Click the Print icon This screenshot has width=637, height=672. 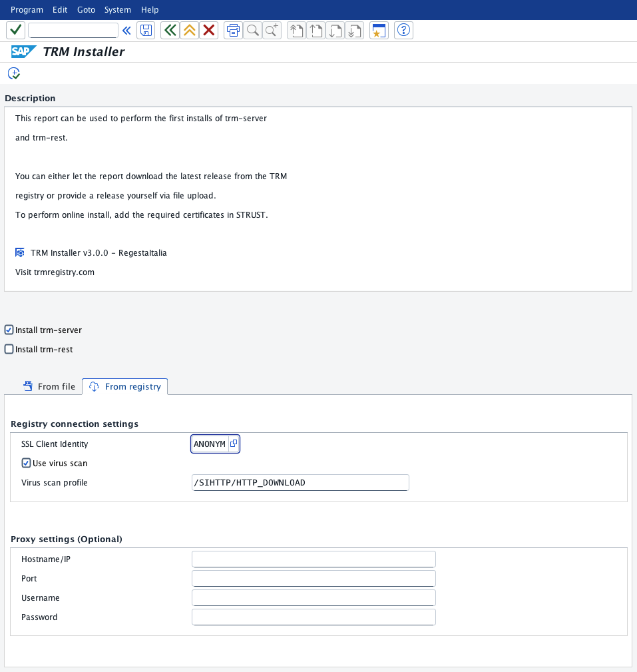[234, 30]
